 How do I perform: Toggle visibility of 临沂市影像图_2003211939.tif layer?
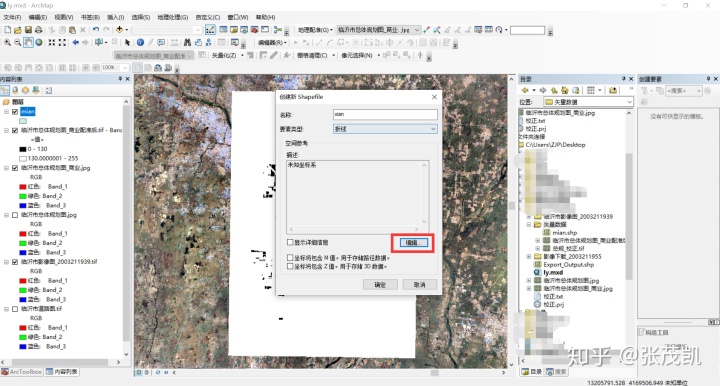(15, 262)
